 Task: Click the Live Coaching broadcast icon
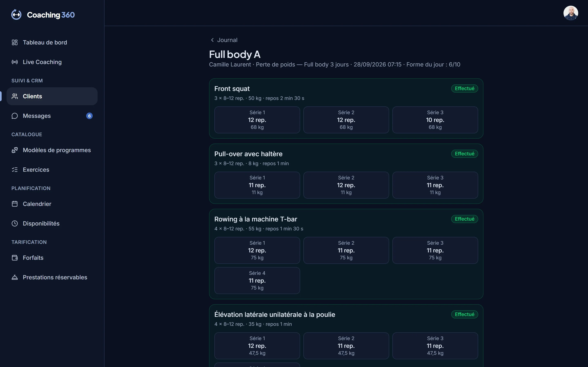(14, 62)
